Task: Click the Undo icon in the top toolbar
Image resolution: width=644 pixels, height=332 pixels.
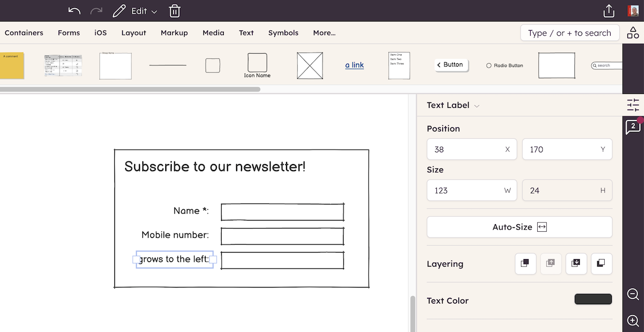Action: click(74, 10)
